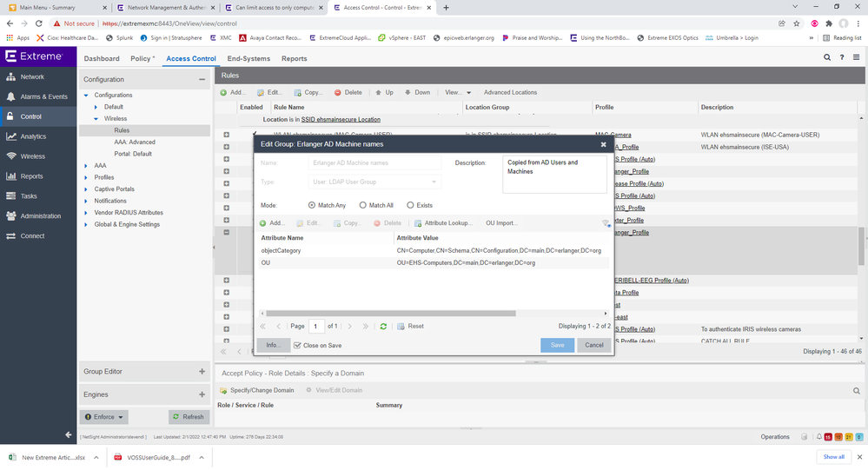
Task: Click the Analytics sidebar icon
Action: [x=12, y=136]
